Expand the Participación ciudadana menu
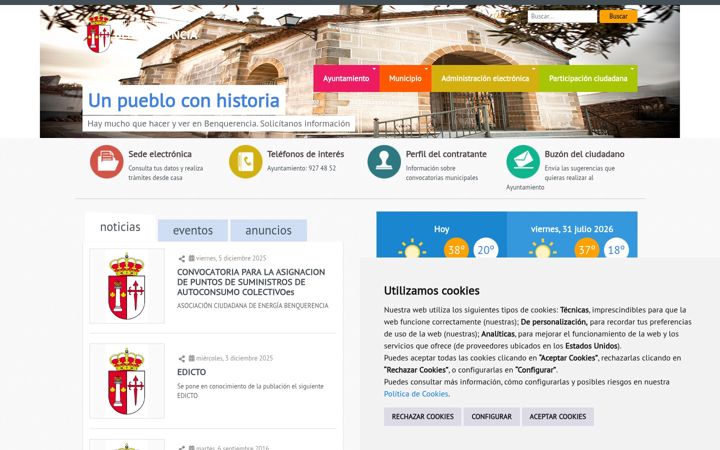The height and width of the screenshot is (450, 720). coord(588,79)
